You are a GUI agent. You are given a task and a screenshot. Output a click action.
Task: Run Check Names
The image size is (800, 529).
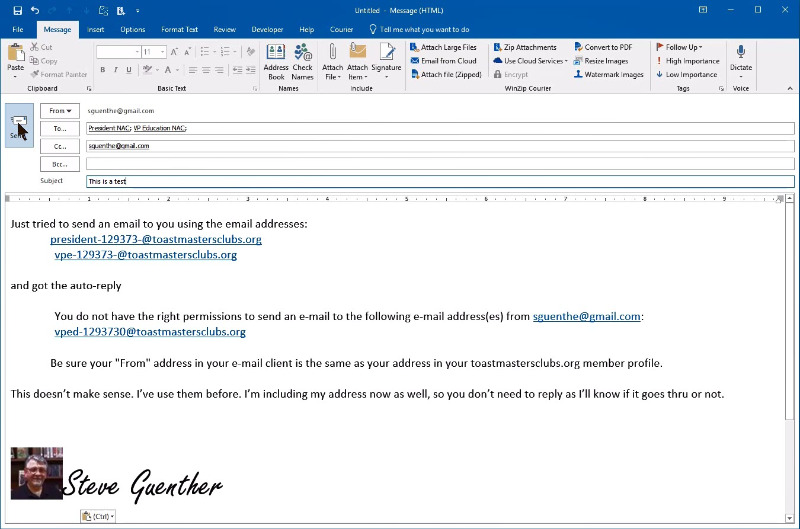[x=303, y=62]
